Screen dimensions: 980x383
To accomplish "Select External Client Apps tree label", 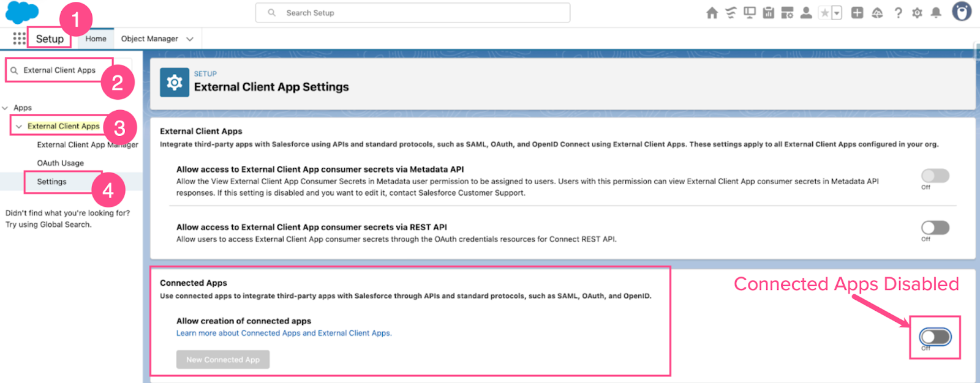I will pos(64,126).
